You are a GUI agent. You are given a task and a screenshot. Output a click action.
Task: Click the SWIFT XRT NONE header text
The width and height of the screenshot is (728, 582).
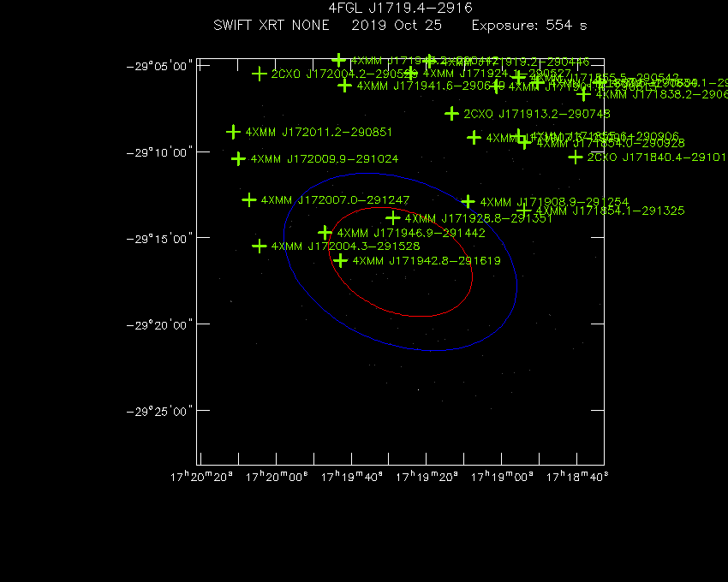coord(272,25)
